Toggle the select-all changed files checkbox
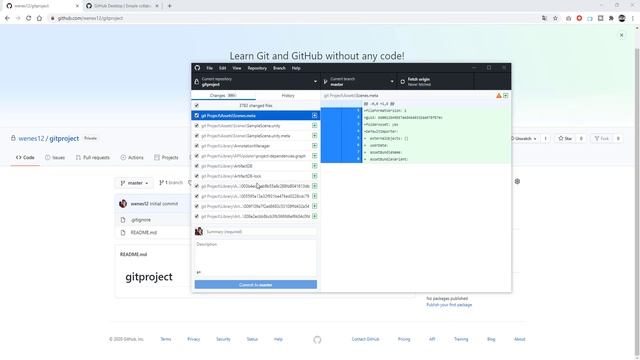 197,105
